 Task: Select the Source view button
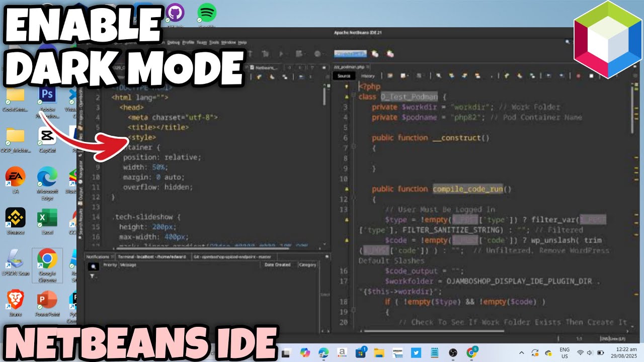[x=344, y=76]
